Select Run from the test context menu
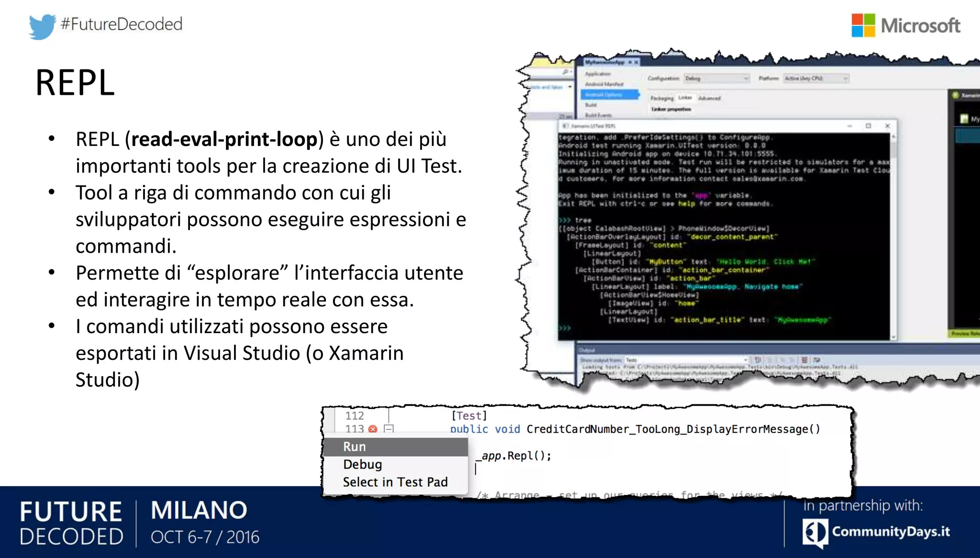 (x=395, y=446)
